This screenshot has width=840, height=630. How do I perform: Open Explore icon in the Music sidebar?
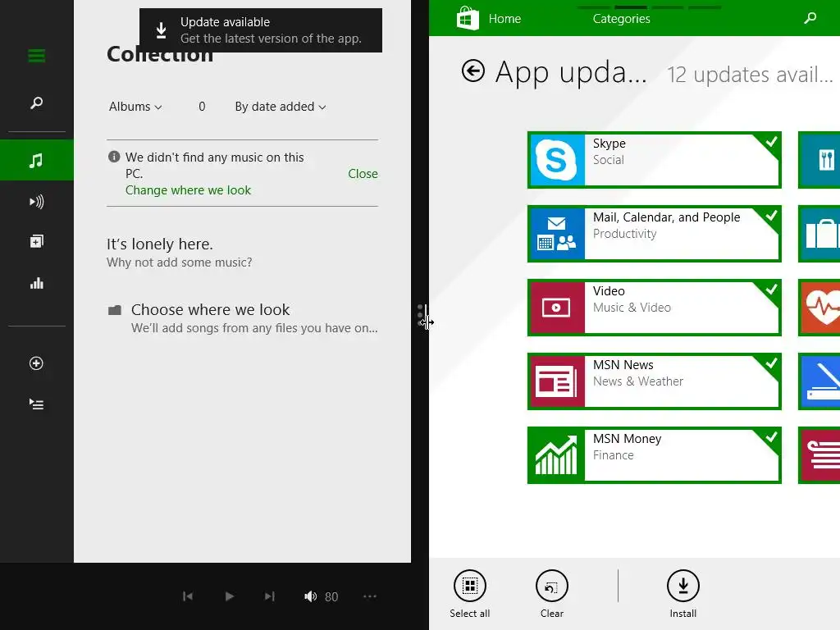(x=36, y=242)
